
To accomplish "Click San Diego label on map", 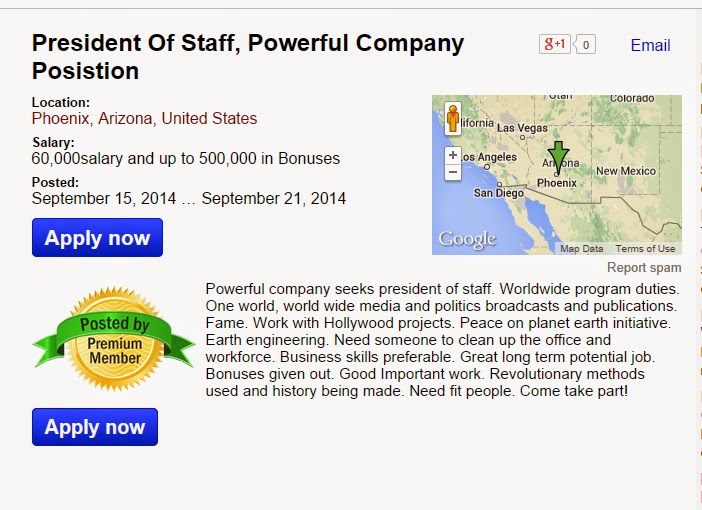I will pos(499,193).
